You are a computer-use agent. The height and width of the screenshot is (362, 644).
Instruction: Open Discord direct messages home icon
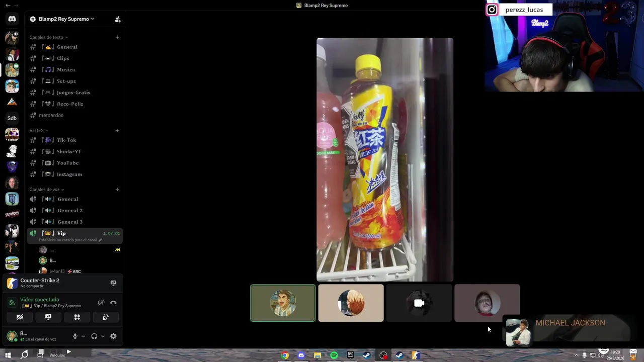[12, 19]
